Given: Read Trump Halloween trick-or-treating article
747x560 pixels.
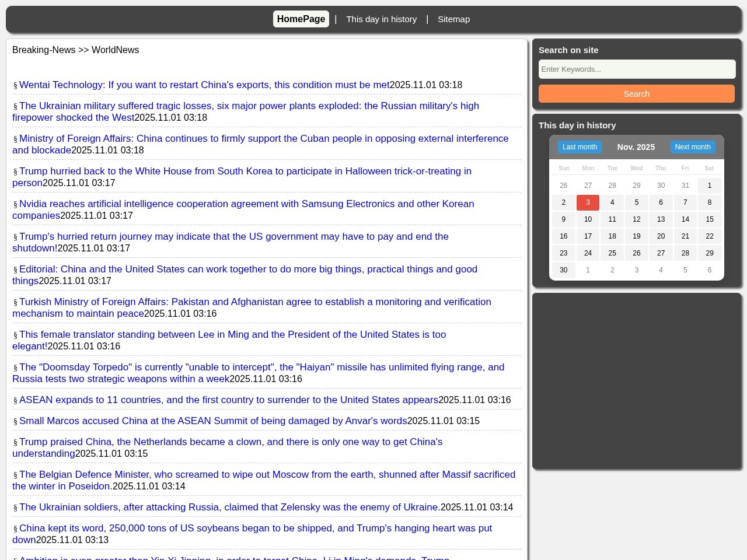Looking at the screenshot, I should [x=245, y=171].
